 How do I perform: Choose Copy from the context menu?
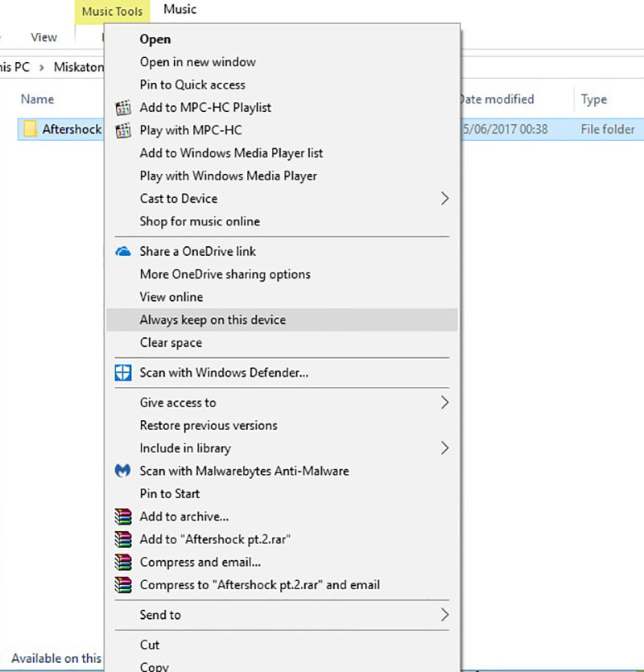[x=282, y=666]
